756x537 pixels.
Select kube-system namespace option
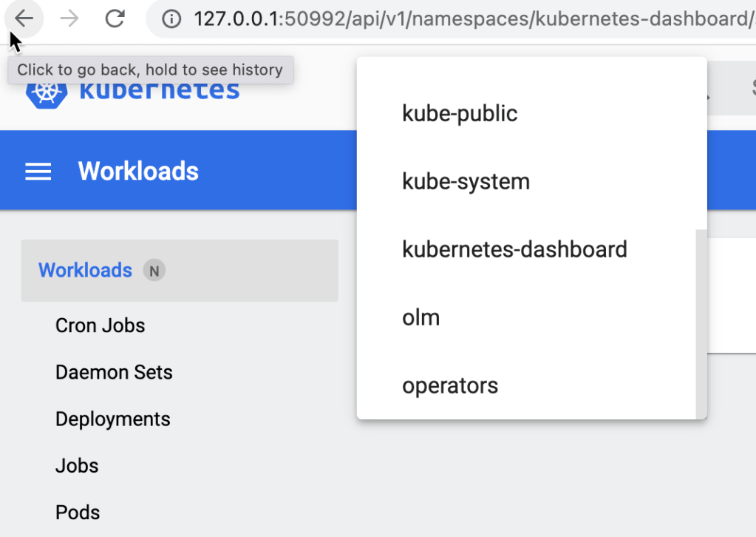click(466, 182)
